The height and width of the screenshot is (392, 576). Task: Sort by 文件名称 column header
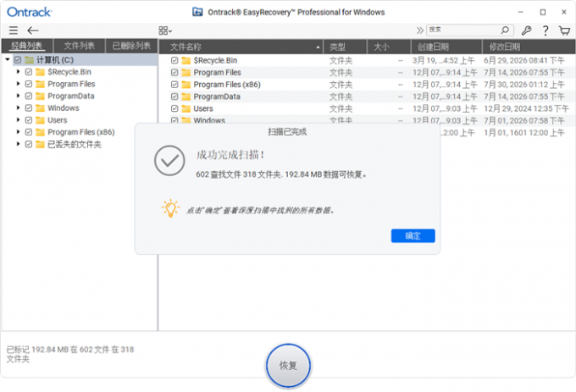click(241, 47)
